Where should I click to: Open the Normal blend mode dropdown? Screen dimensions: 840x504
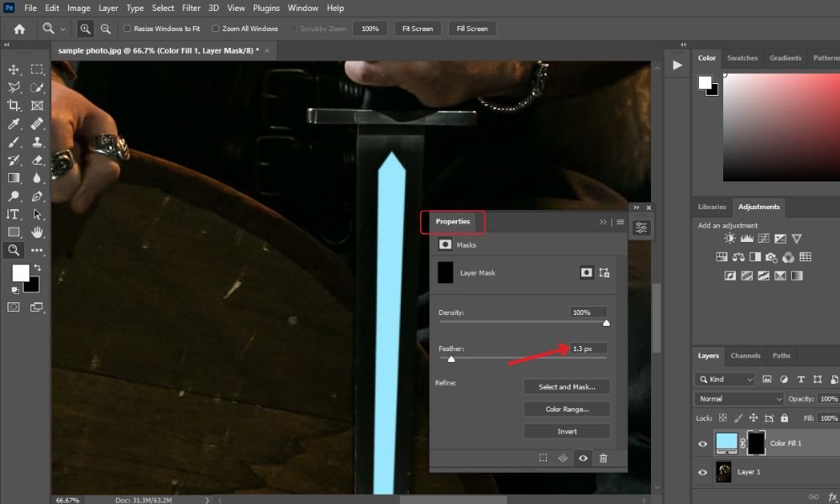(739, 399)
